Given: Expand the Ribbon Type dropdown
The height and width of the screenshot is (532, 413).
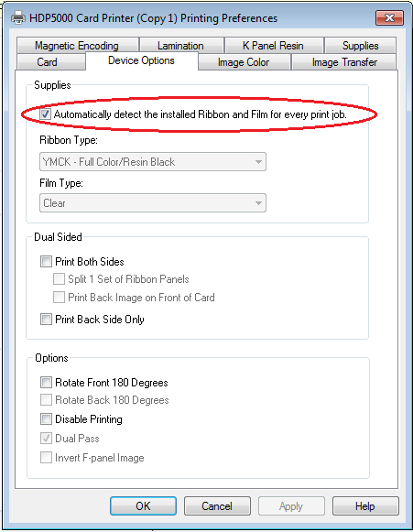Looking at the screenshot, I should 153,162.
